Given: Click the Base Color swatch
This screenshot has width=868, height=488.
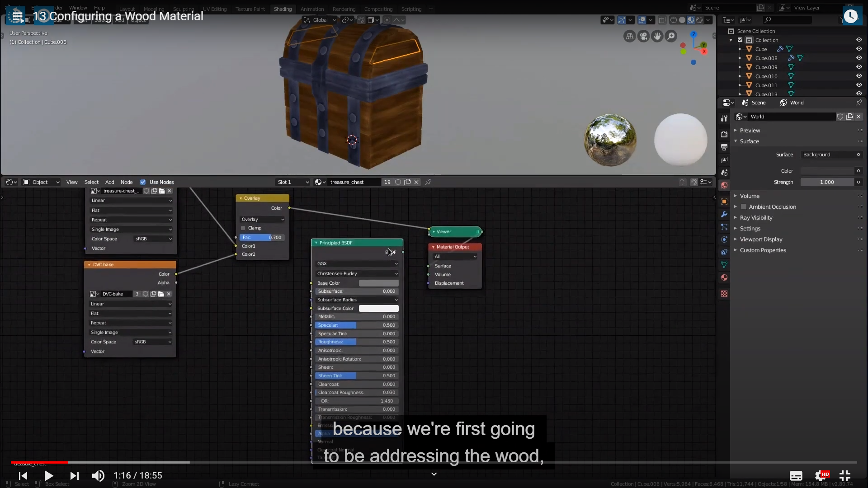Looking at the screenshot, I should tap(378, 283).
